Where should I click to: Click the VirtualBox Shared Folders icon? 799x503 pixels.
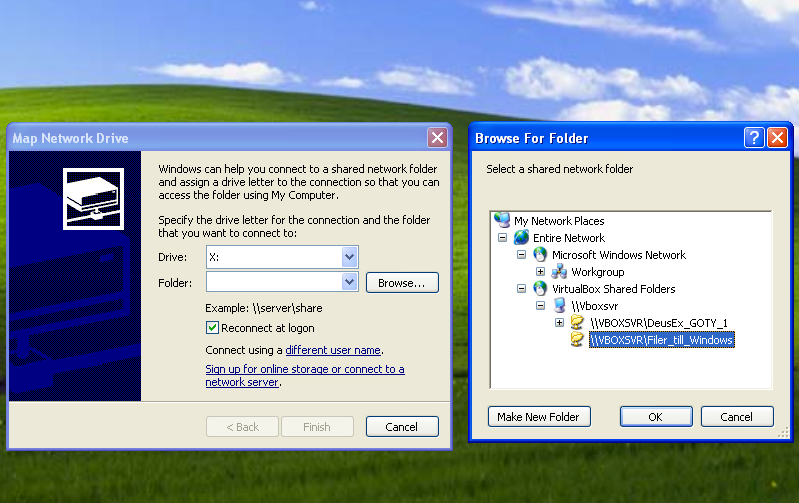coord(540,288)
